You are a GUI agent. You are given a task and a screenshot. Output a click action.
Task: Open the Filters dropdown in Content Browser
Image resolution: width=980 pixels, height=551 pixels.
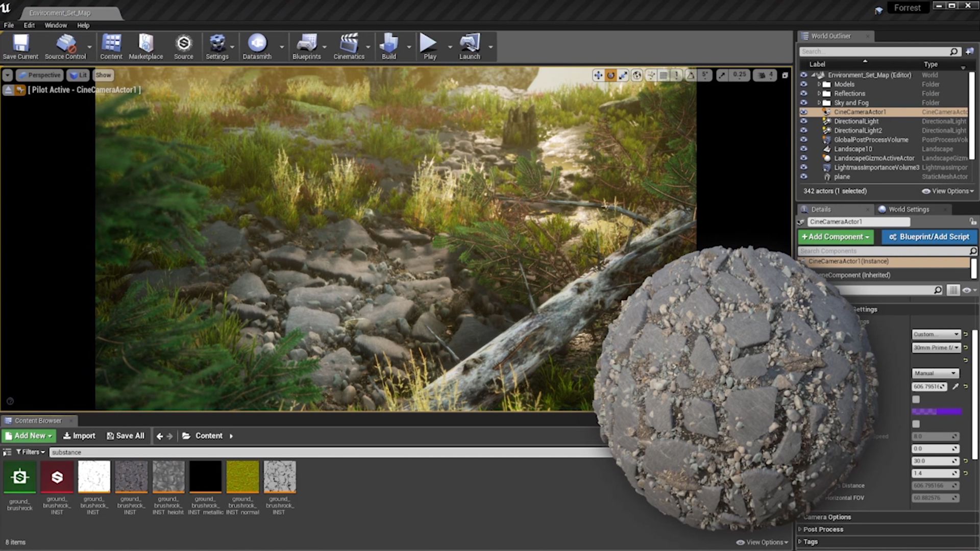coord(31,452)
